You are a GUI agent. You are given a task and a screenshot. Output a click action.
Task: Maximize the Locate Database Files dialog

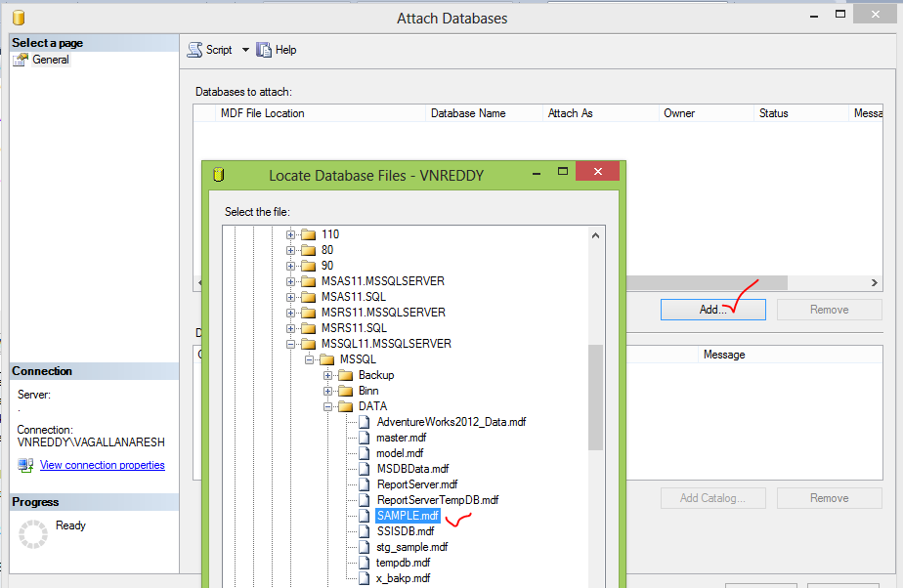pos(563,172)
